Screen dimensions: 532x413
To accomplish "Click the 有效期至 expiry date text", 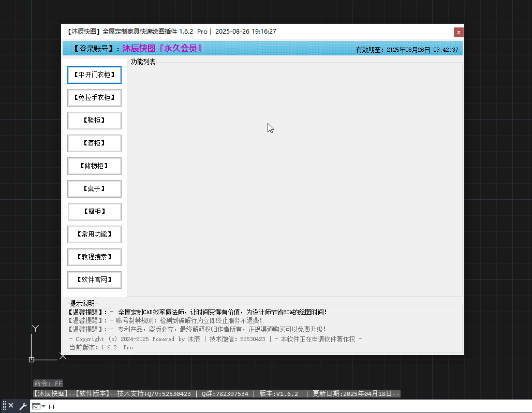I will pyautogui.click(x=407, y=50).
